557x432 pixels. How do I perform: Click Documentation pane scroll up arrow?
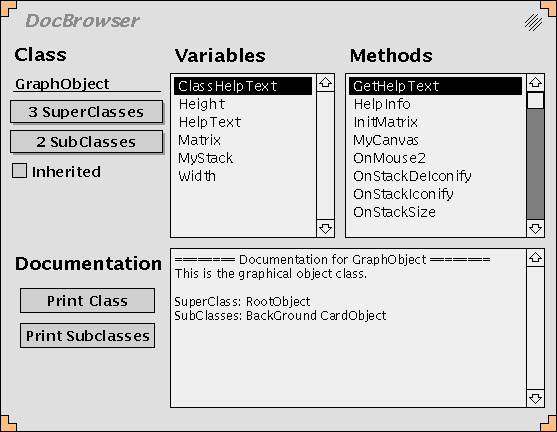click(535, 258)
